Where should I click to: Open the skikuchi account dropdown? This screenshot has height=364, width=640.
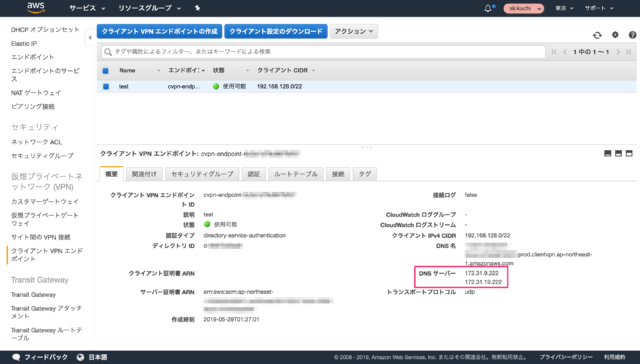(x=524, y=8)
